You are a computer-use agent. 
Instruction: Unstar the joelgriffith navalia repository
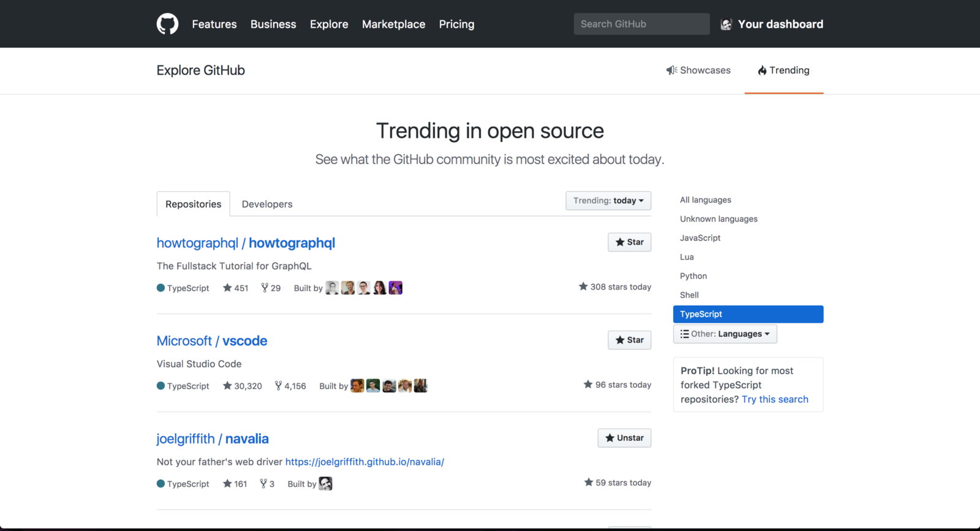(x=624, y=438)
